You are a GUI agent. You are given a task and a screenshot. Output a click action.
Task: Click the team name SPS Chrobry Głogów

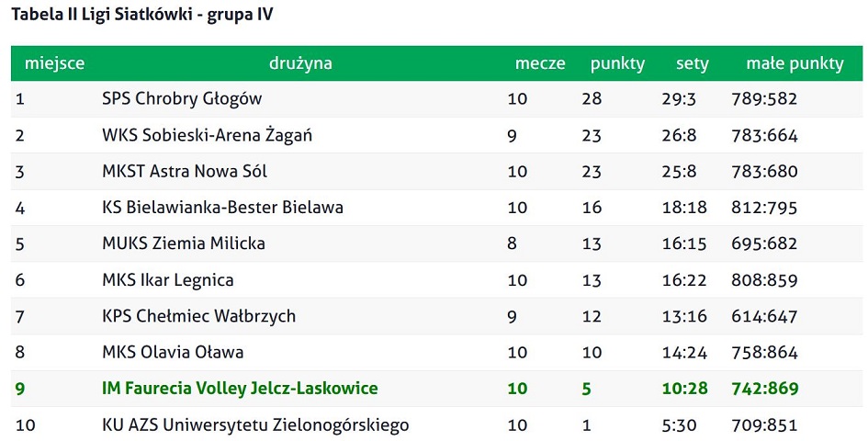182,99
